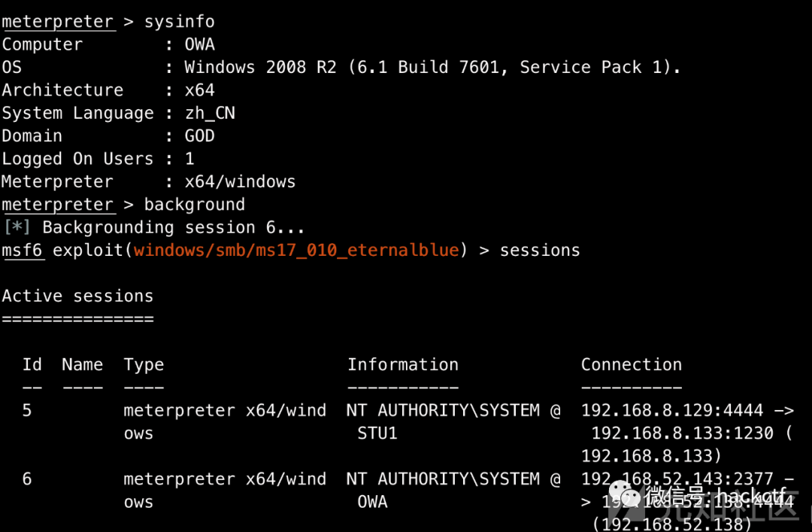Click the underlined 'msf6' prompt
The width and height of the screenshot is (812, 532).
[x=22, y=250]
